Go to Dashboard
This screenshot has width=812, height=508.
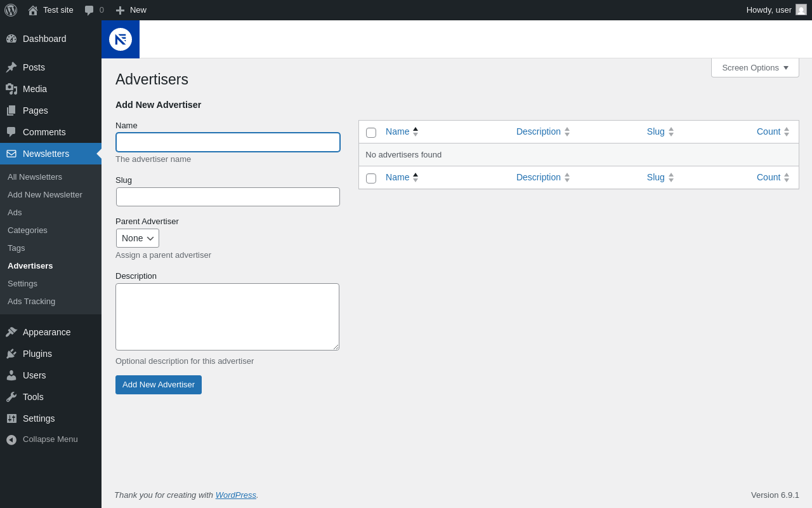pos(51,39)
